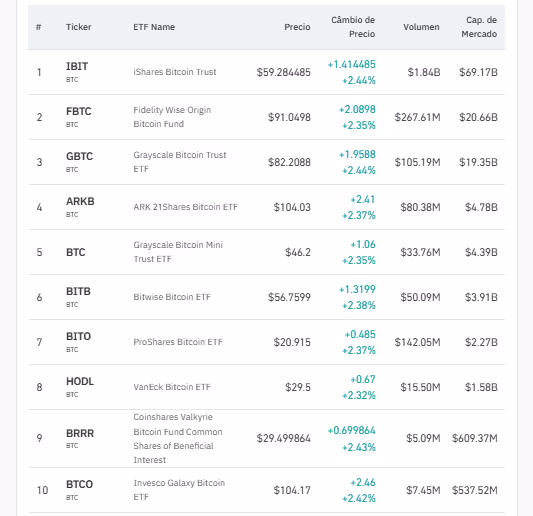Select iShares Bitcoin Trust name
The width and height of the screenshot is (533, 516).
pyautogui.click(x=175, y=72)
